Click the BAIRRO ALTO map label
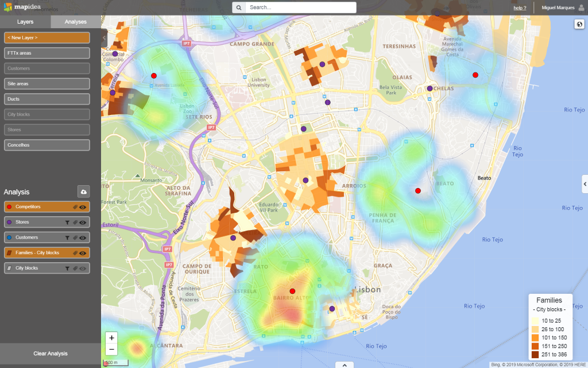 (x=290, y=298)
